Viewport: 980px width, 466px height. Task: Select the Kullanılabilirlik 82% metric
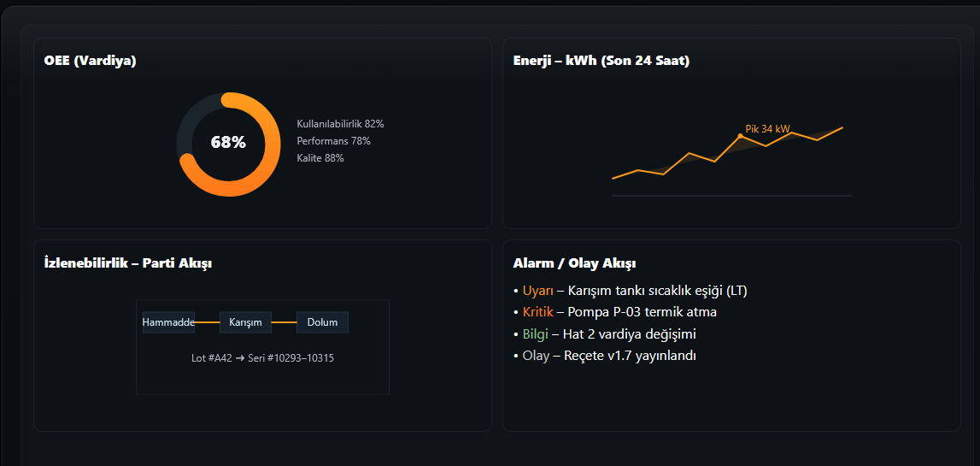coord(340,124)
